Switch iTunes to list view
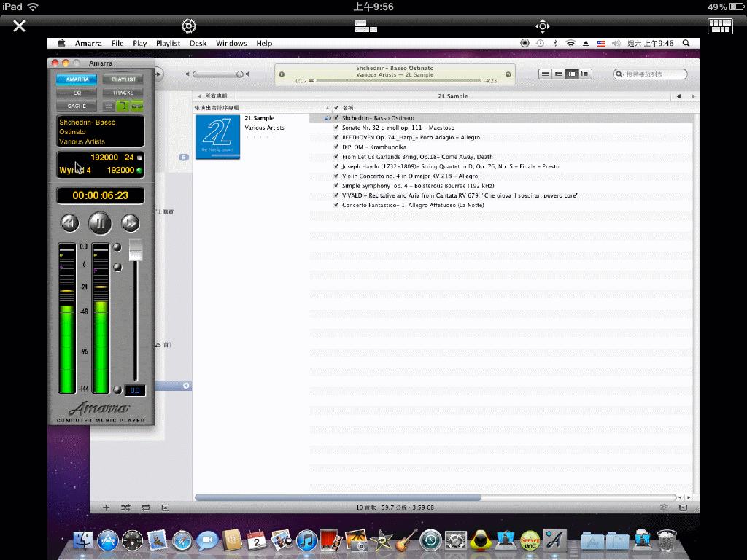The image size is (747, 560). 546,74
